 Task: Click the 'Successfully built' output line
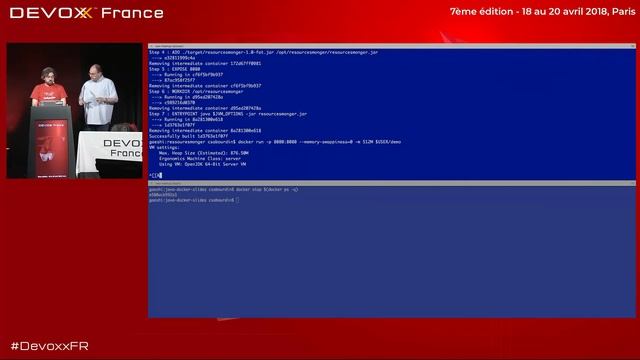pyautogui.click(x=189, y=136)
